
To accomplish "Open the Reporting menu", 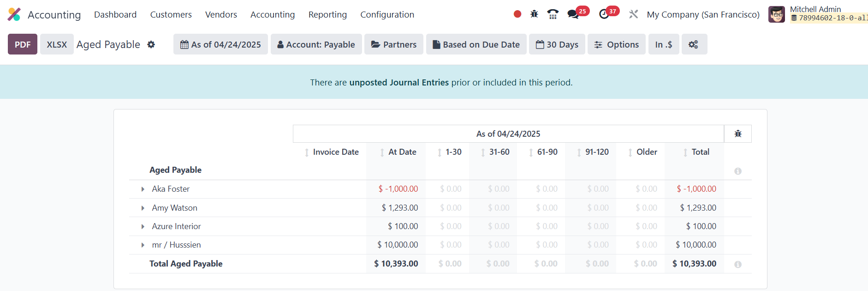I will 327,15.
